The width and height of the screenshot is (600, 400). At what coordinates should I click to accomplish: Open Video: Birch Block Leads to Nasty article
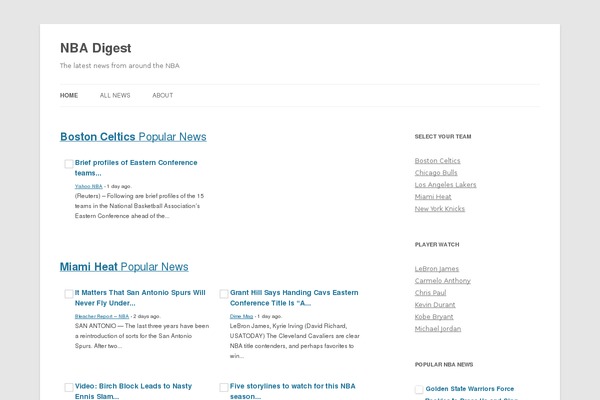click(x=133, y=391)
